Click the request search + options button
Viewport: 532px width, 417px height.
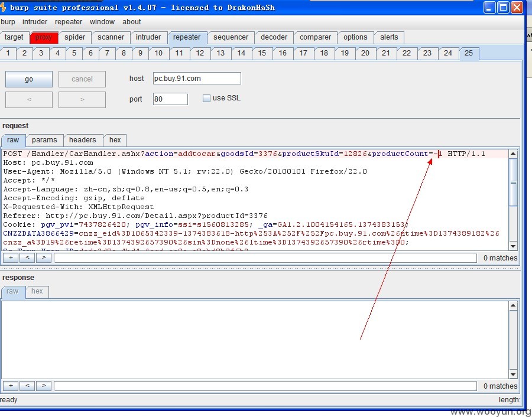[x=11, y=258]
